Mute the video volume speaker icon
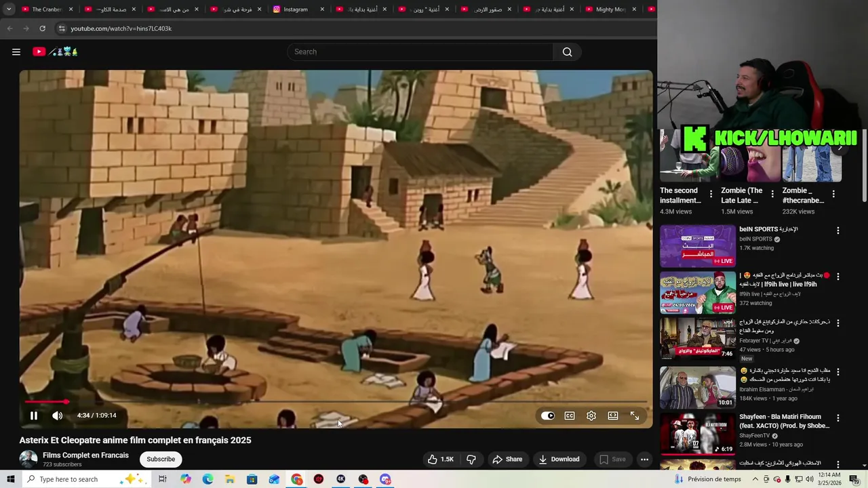 coord(58,415)
